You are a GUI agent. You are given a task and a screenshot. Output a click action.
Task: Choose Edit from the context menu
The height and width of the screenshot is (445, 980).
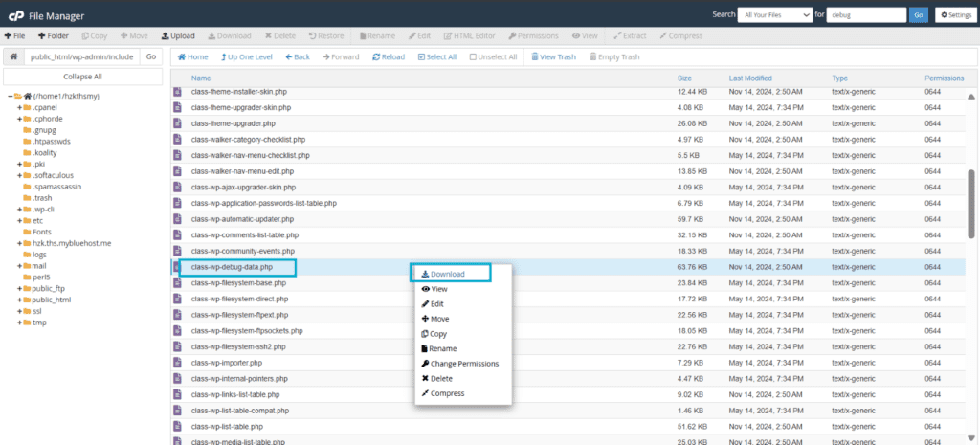coord(433,303)
